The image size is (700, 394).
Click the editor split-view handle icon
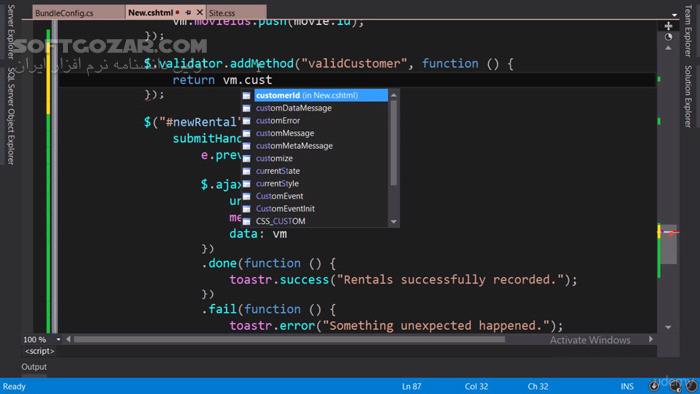pyautogui.click(x=668, y=26)
